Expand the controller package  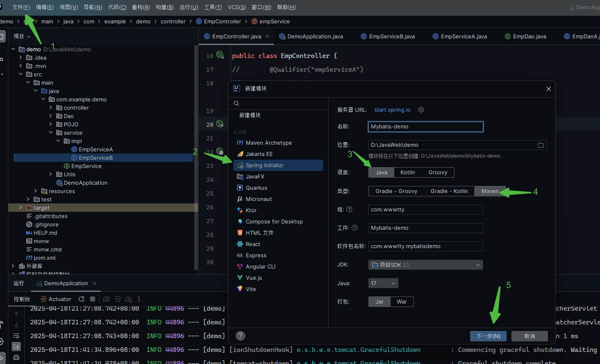pyautogui.click(x=50, y=108)
